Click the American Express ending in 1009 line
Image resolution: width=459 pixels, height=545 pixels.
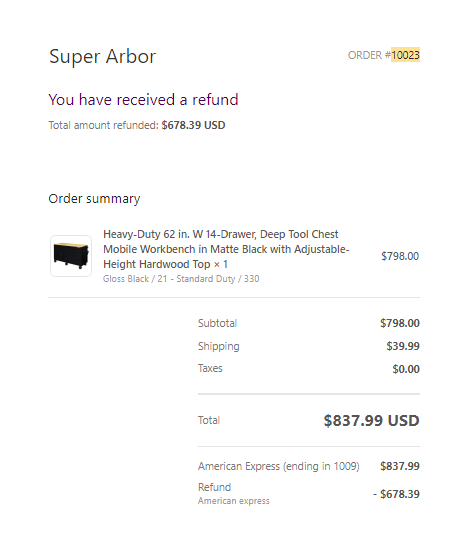[279, 466]
